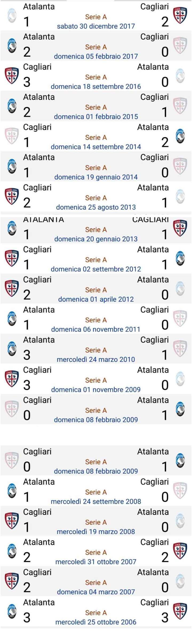Click Atalanta crest in 02 settembre 2012 match

click(180, 258)
